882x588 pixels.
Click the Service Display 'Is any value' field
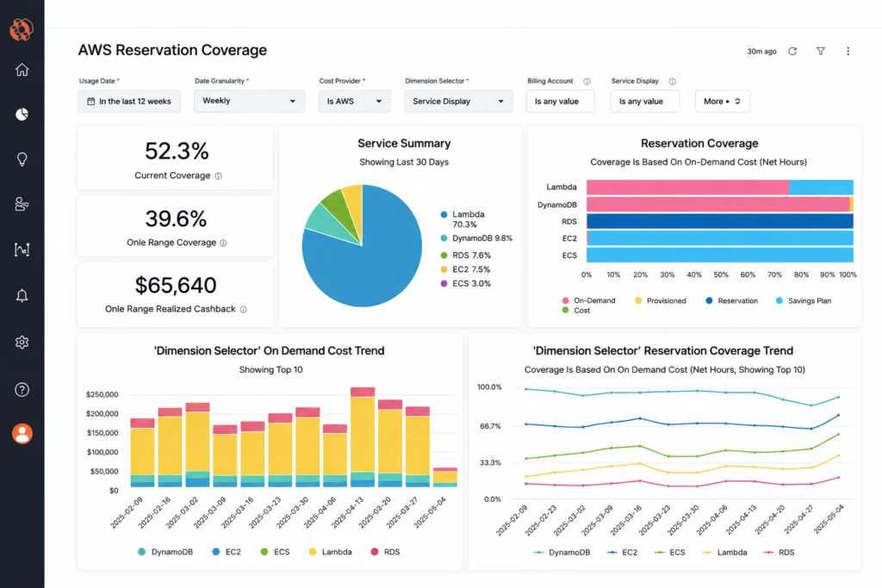tap(644, 102)
